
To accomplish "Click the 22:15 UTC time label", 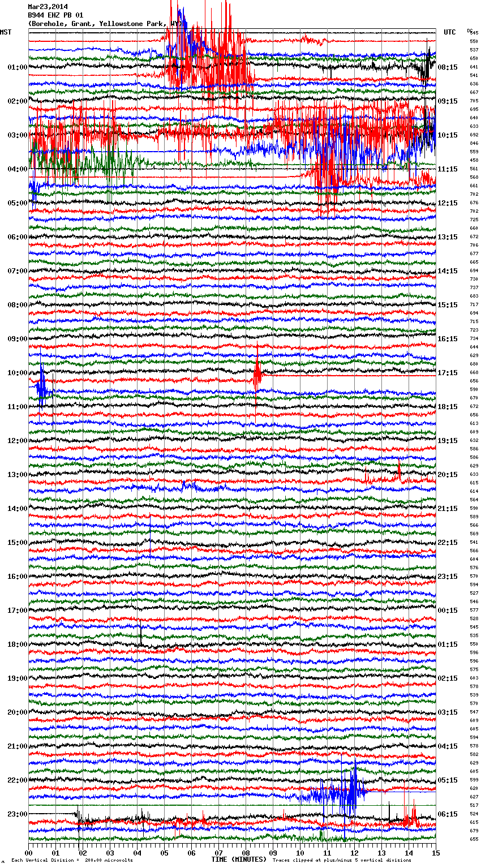I will click(448, 543).
